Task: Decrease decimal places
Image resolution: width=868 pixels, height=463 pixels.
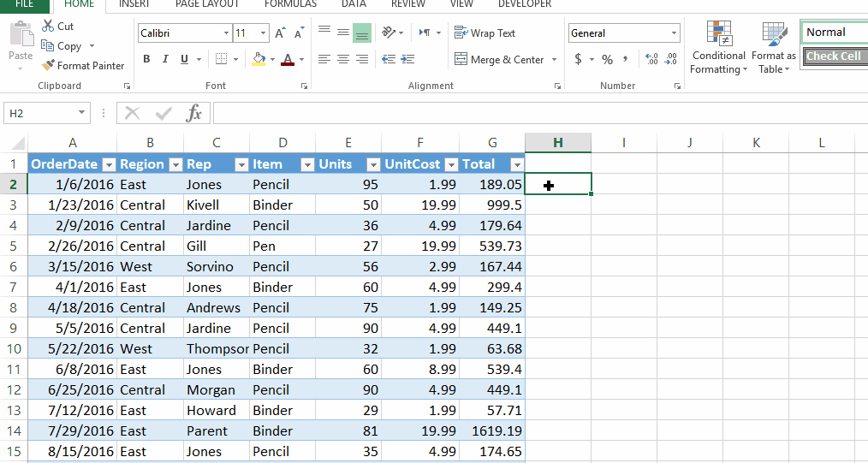Action: (671, 59)
